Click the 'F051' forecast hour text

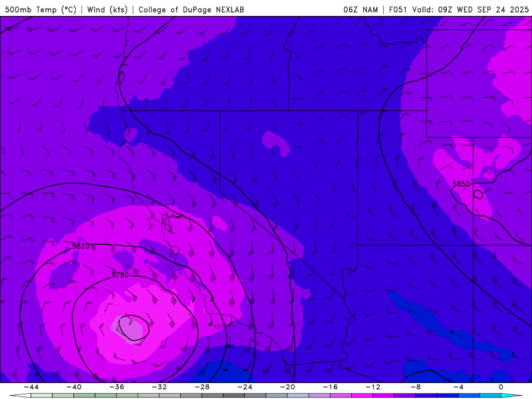point(398,9)
